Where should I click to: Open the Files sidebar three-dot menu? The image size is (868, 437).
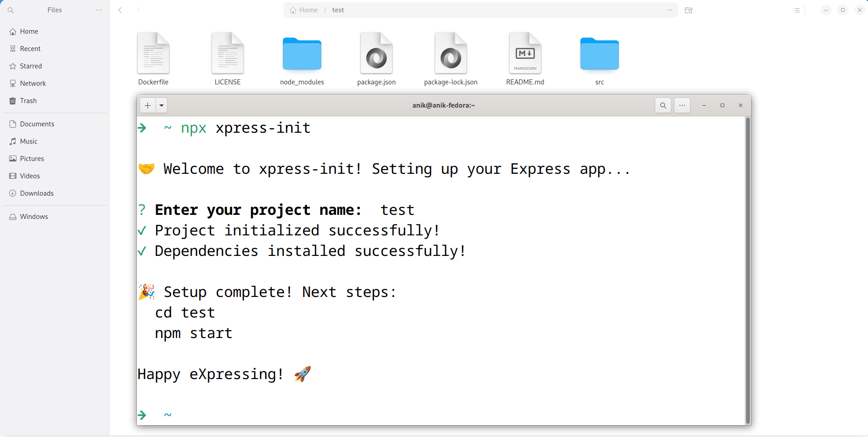point(99,10)
